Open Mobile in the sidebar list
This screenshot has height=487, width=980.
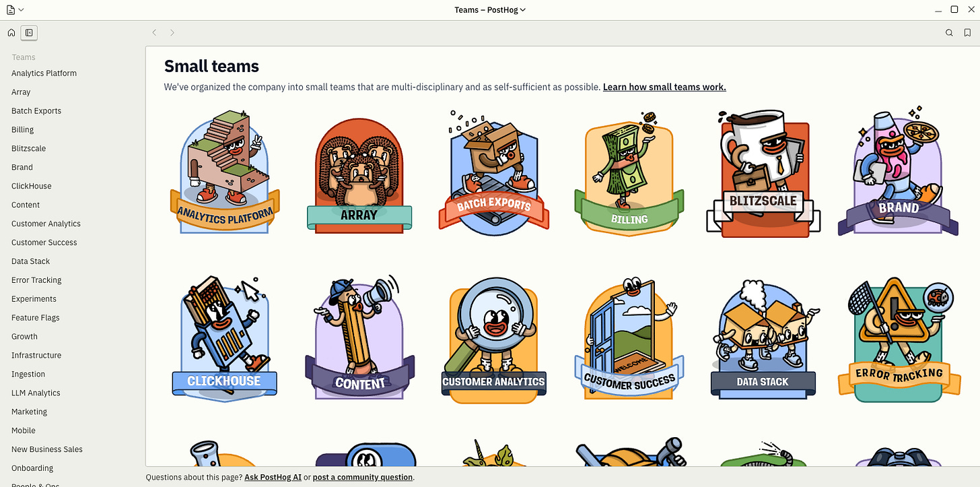[24, 431]
